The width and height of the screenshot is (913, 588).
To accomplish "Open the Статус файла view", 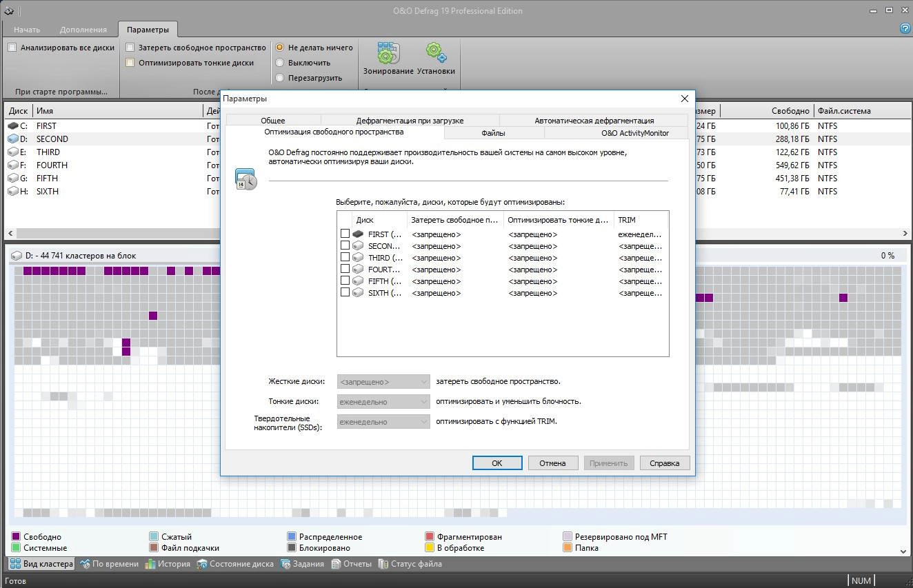I will pyautogui.click(x=410, y=564).
